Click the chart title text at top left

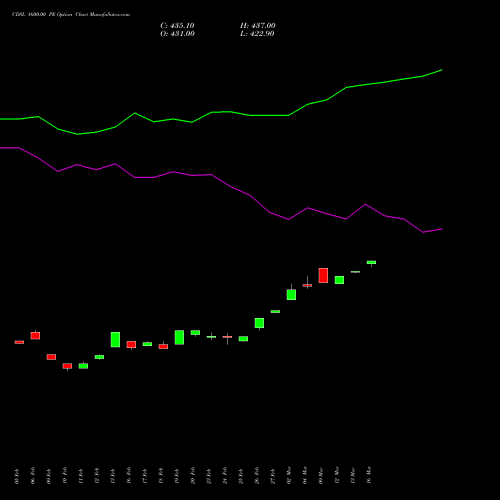coord(71,15)
